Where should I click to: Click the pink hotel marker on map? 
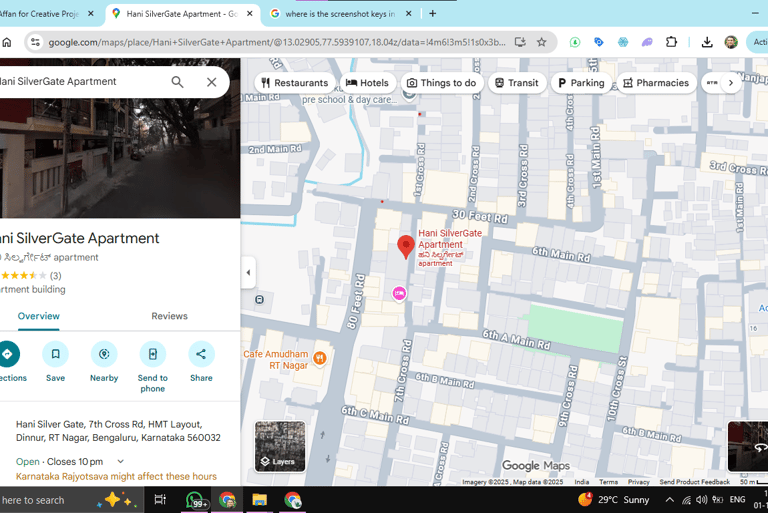tap(399, 293)
